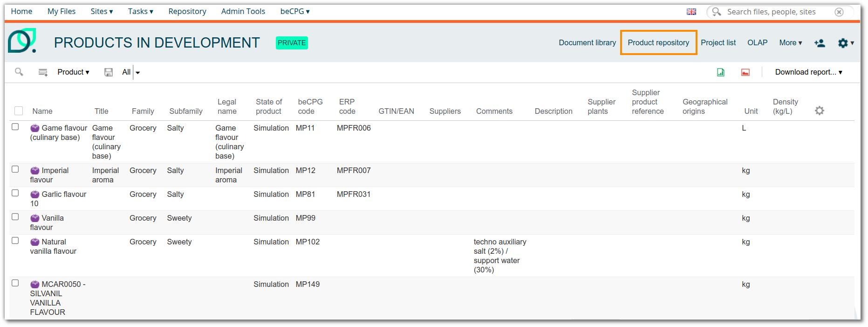Click the Natural vanilla flavour product icon

click(35, 242)
